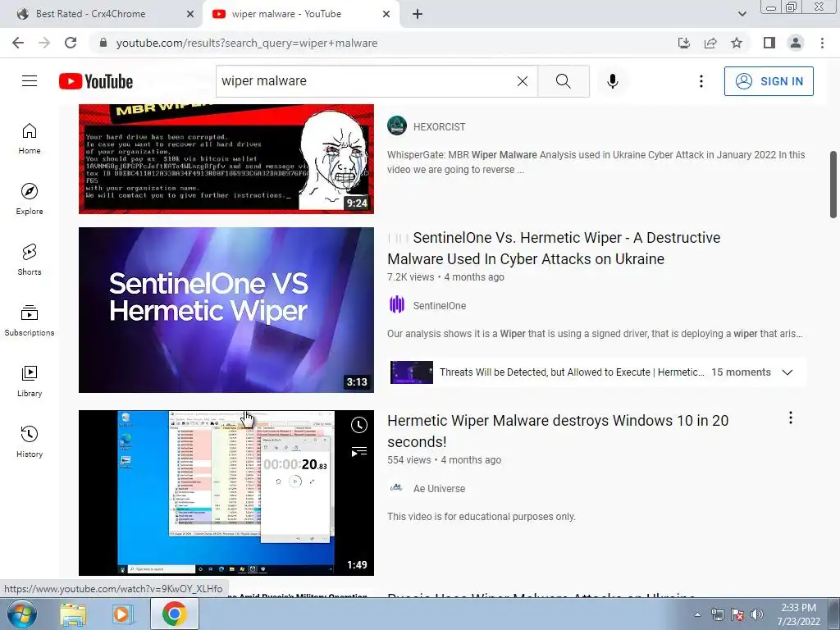Open the SentinelOne channel name link
840x630 pixels.
[440, 306]
